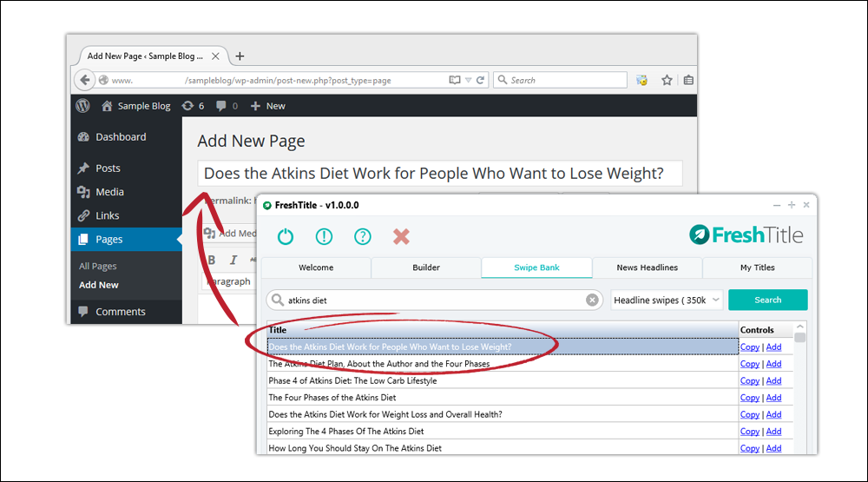Viewport: 868px width, 482px height.
Task: Copy 'The Atkins Diet Plan, About the Author' title
Action: pos(750,364)
